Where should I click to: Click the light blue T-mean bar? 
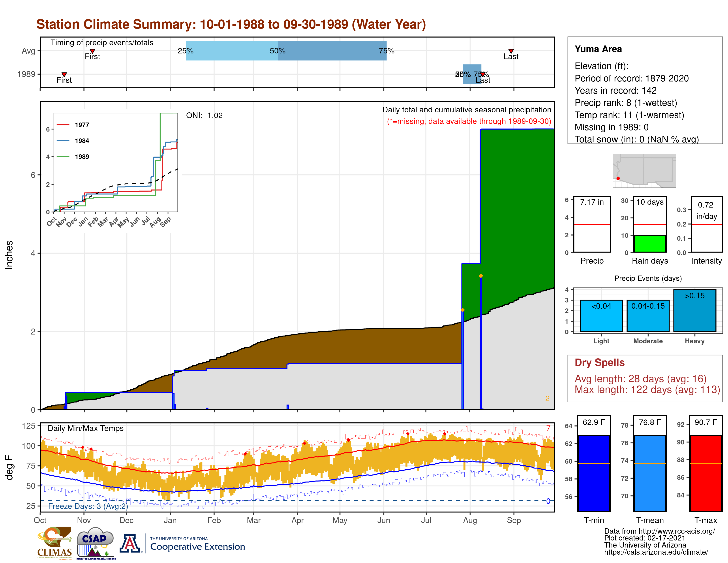click(x=650, y=473)
